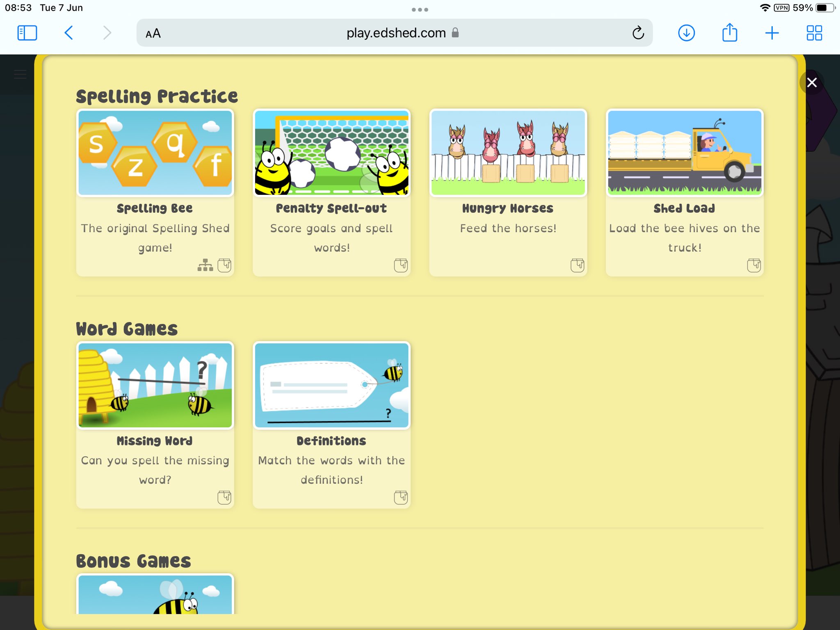Show the tab overview grid

click(814, 33)
